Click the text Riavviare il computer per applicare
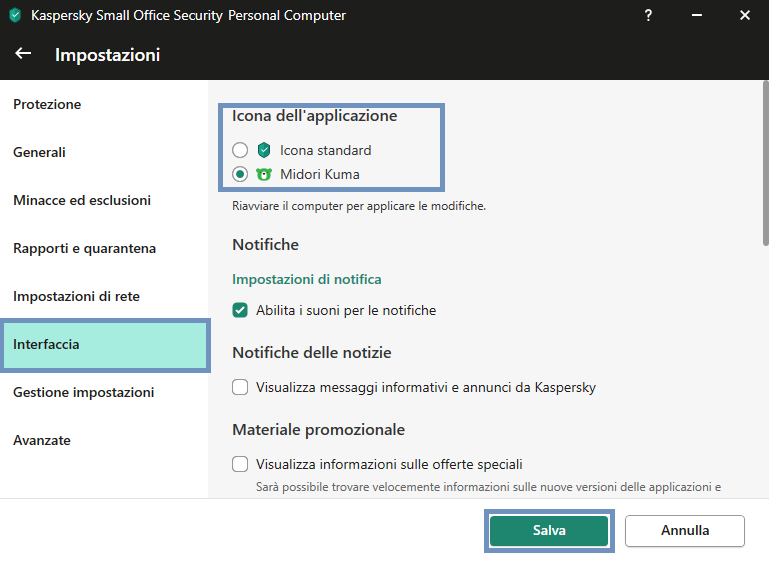 coord(359,206)
